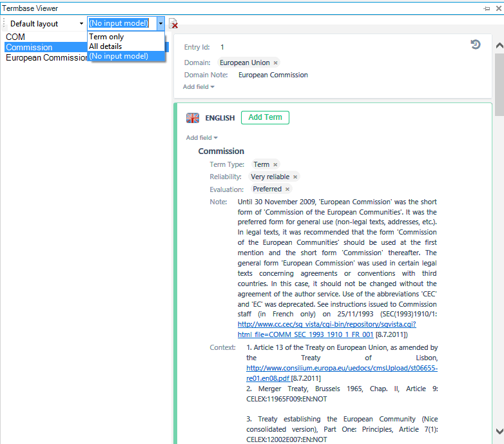Click the European Union domain value
The image size is (504, 444).
(x=245, y=63)
